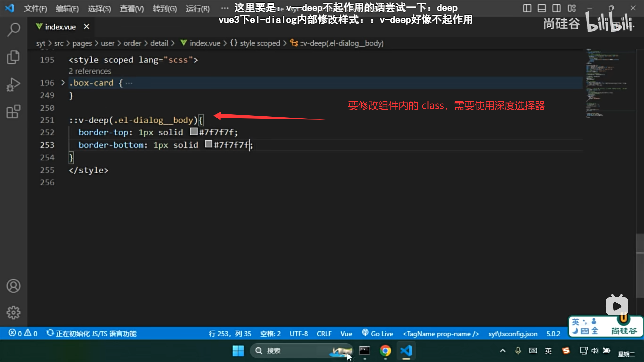Click the Accounts icon above settings
Viewport: 644px width, 362px height.
[13, 286]
